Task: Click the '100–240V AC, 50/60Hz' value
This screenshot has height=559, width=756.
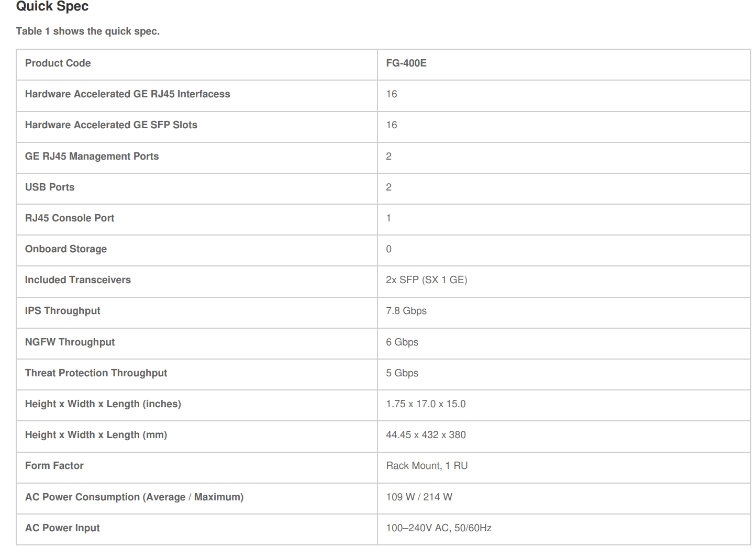Action: [439, 528]
